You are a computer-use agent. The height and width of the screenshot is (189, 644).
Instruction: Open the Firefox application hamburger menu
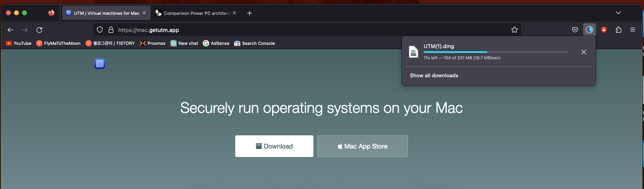[633, 30]
